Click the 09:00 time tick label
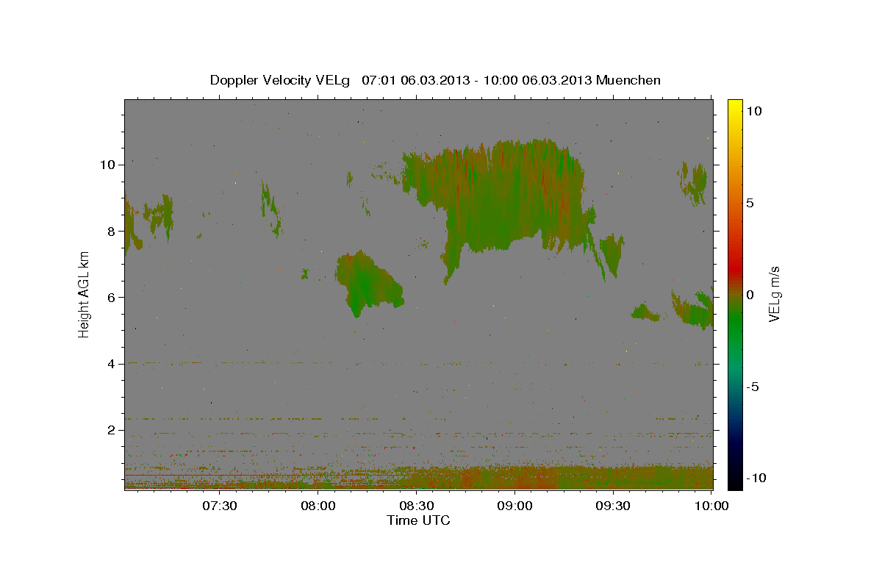The height and width of the screenshot is (588, 882). [x=514, y=506]
